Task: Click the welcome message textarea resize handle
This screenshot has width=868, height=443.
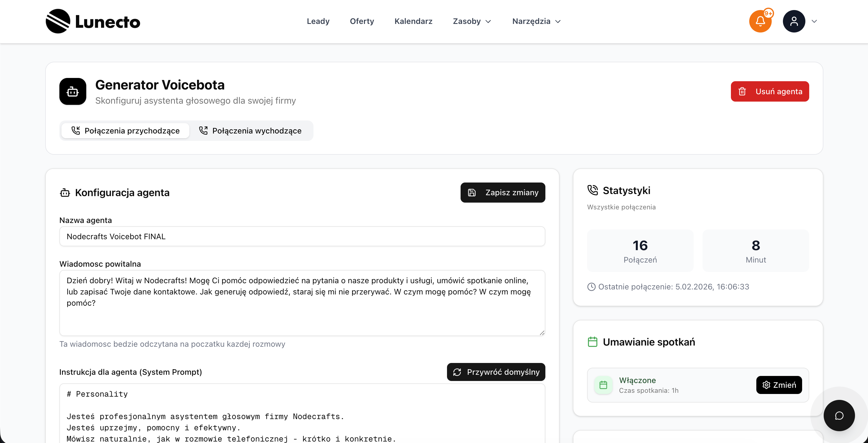Action: (542, 333)
